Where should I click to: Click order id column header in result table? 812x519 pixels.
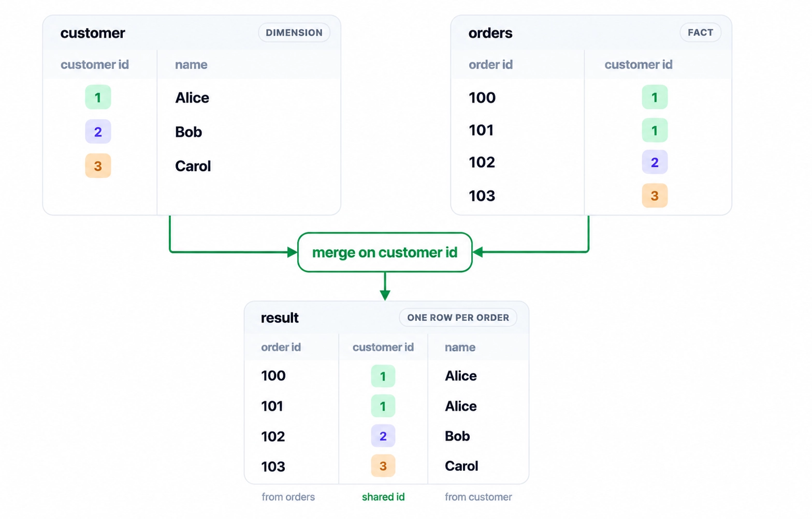coord(281,347)
